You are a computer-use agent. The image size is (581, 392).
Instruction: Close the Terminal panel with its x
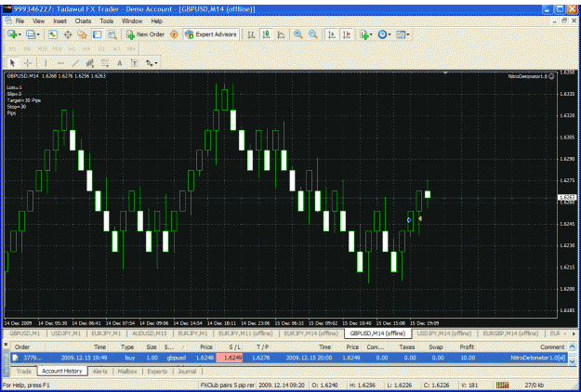click(x=6, y=345)
